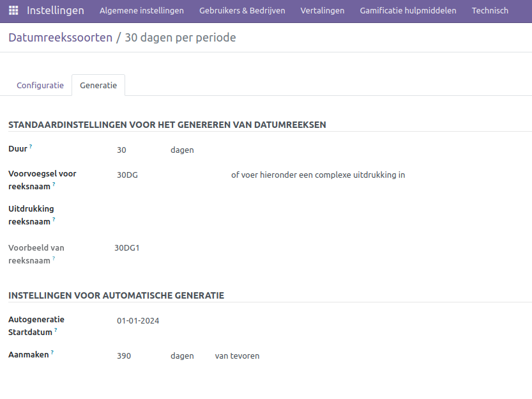The height and width of the screenshot is (399, 532).
Task: Open the Algemene instellingen dropdown
Action: 141,10
